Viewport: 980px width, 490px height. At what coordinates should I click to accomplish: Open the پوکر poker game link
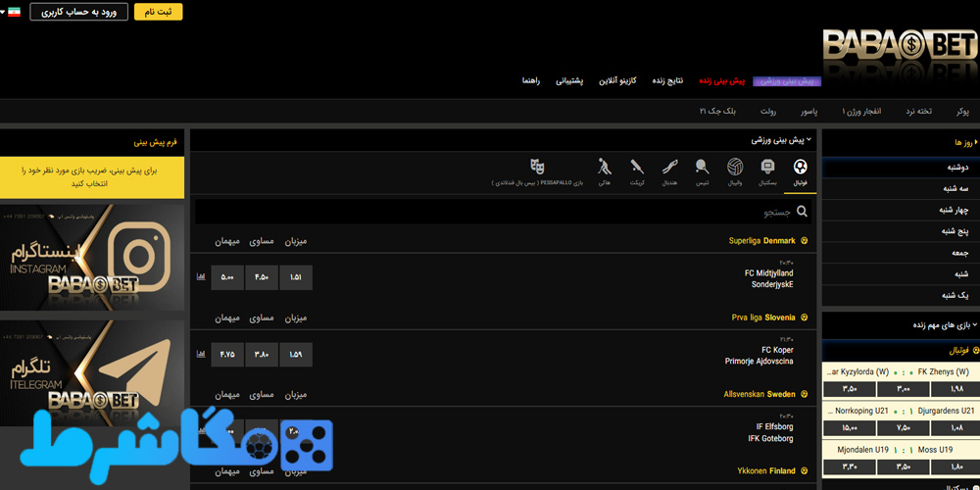(962, 112)
